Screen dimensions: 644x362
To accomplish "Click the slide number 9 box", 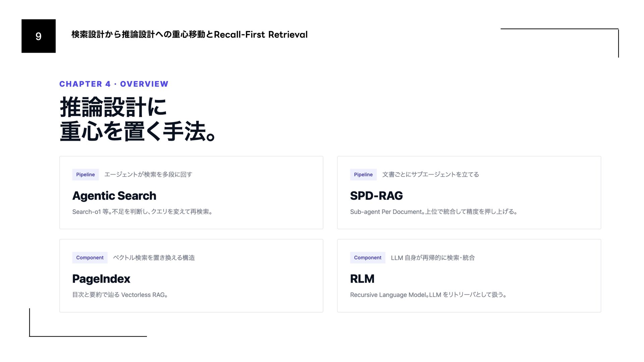I will point(38,36).
